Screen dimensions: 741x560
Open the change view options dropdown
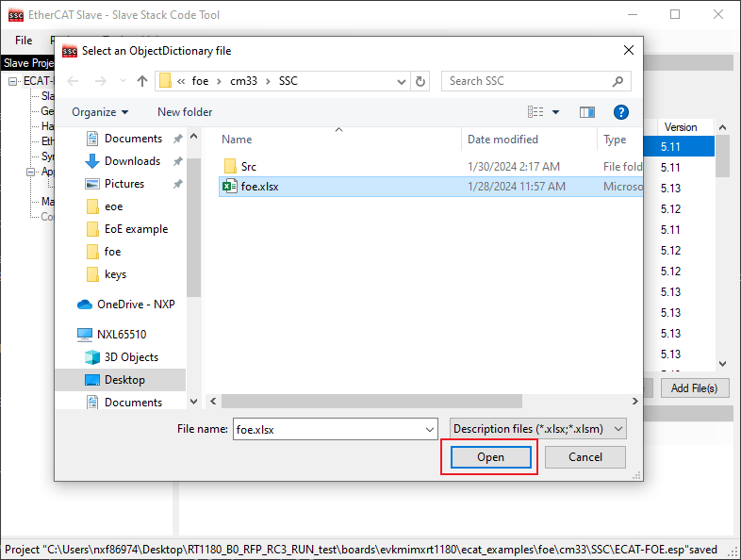point(555,112)
